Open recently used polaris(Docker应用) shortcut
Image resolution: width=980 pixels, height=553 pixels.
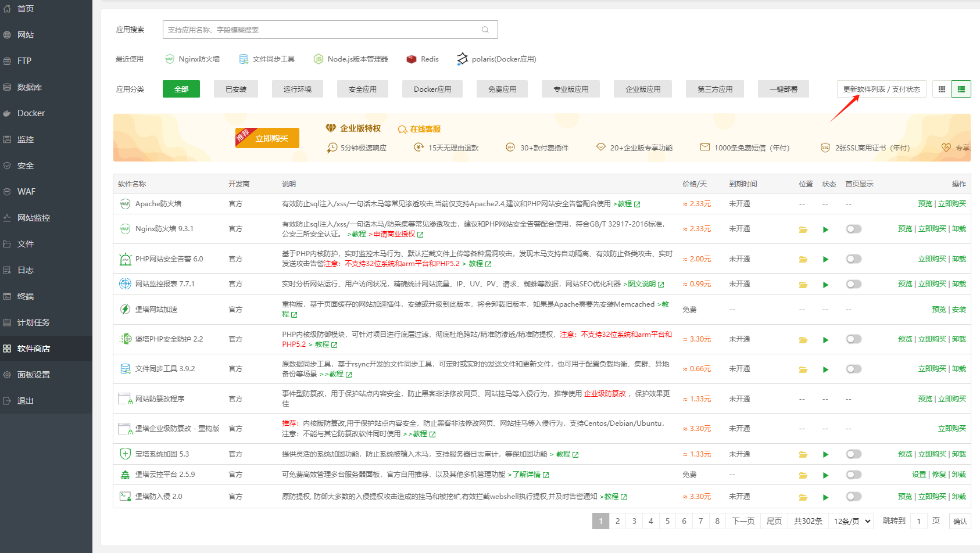point(496,59)
